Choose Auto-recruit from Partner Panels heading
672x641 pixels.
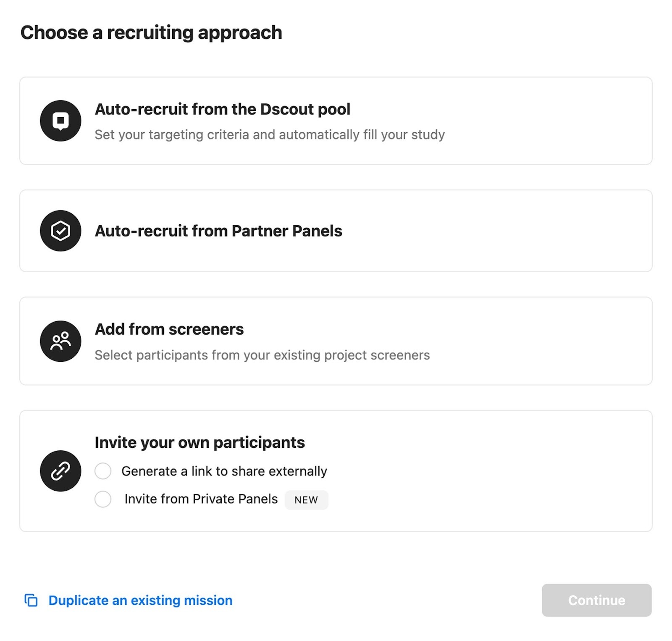point(218,231)
